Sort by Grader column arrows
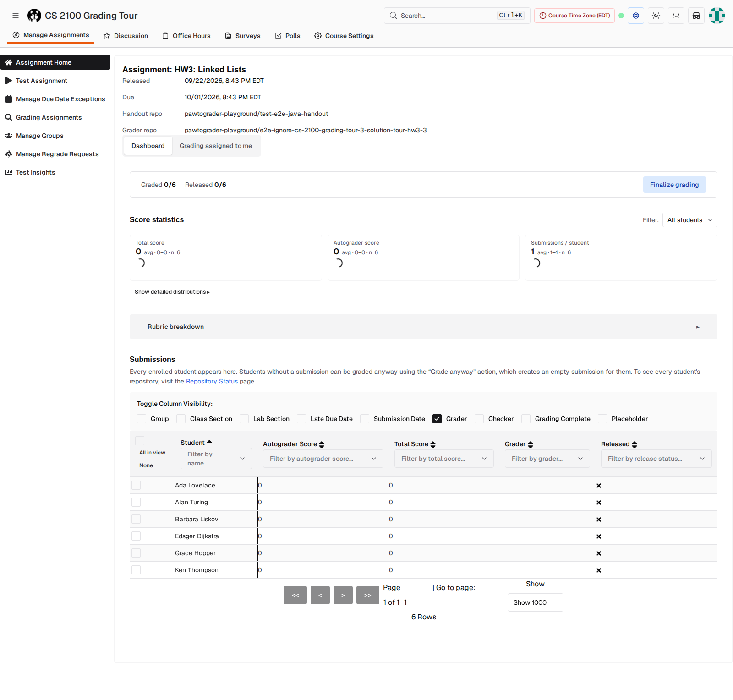733x700 pixels. [x=531, y=444]
